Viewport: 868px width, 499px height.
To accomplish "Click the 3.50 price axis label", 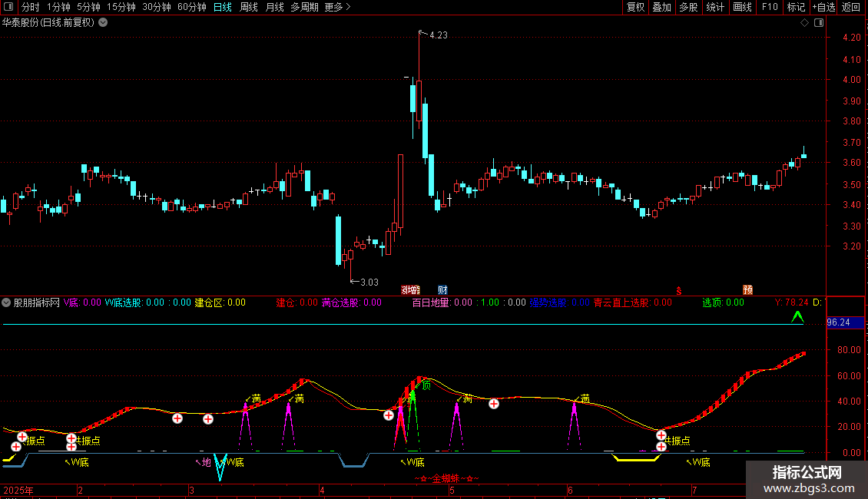I will (851, 185).
